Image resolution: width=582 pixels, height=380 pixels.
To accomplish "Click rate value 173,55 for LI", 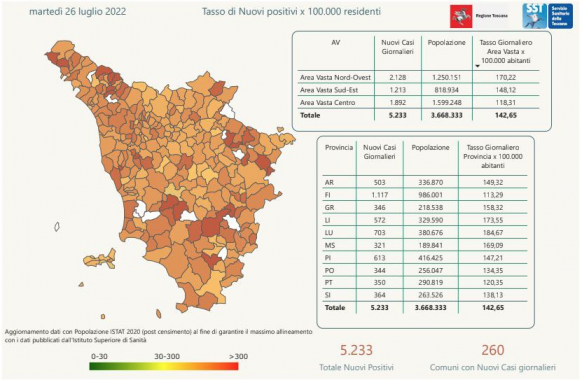I will (493, 220).
